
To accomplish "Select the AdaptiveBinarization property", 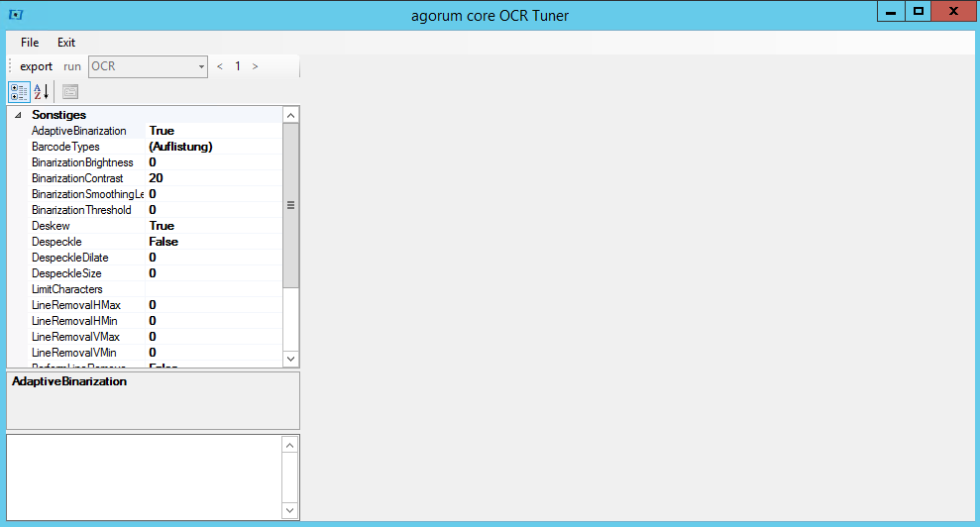I will 78,131.
